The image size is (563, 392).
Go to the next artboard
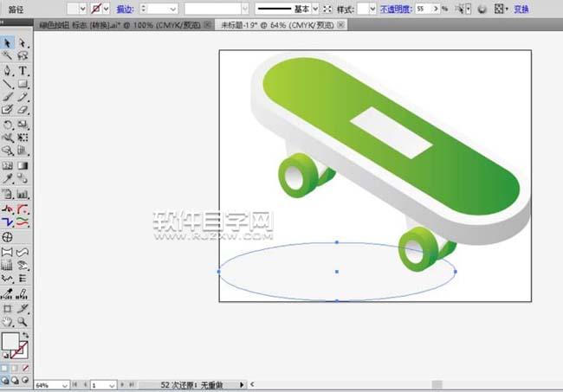(122, 384)
